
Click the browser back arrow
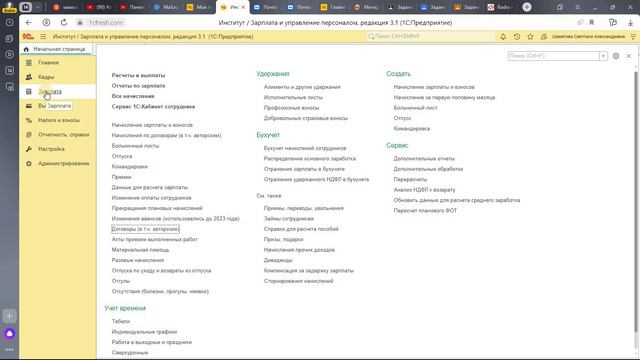coord(28,22)
